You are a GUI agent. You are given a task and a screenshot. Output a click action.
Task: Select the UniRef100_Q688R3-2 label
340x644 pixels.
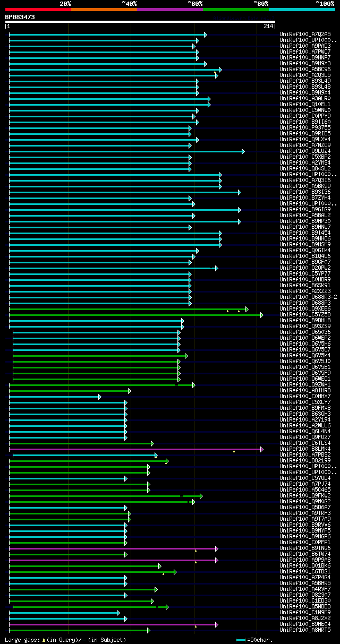[309, 297]
